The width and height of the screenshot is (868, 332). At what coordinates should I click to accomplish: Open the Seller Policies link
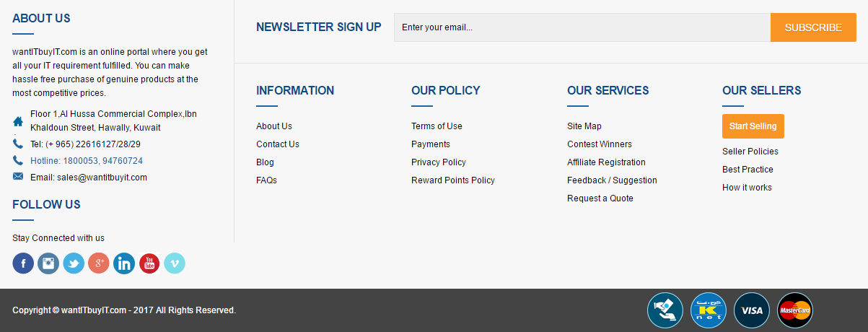pyautogui.click(x=750, y=152)
